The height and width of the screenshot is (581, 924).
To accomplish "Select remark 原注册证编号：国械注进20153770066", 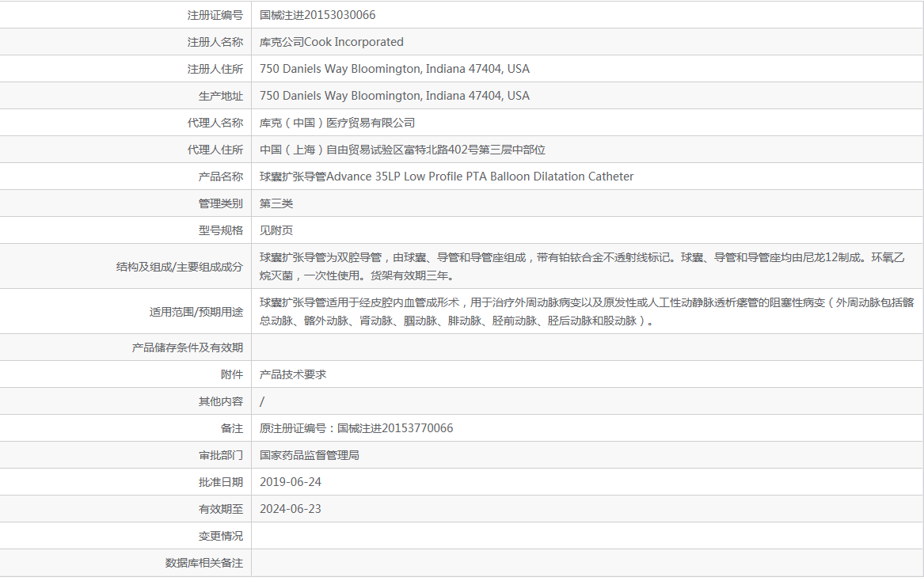I will click(x=356, y=427).
